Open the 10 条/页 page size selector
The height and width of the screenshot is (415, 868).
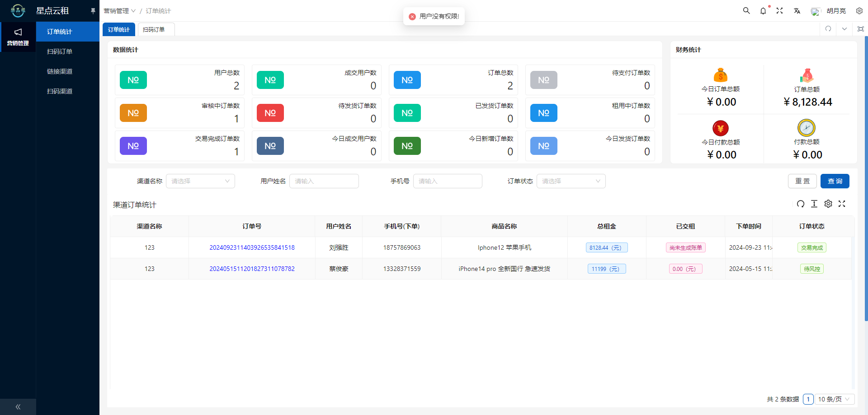pyautogui.click(x=835, y=399)
